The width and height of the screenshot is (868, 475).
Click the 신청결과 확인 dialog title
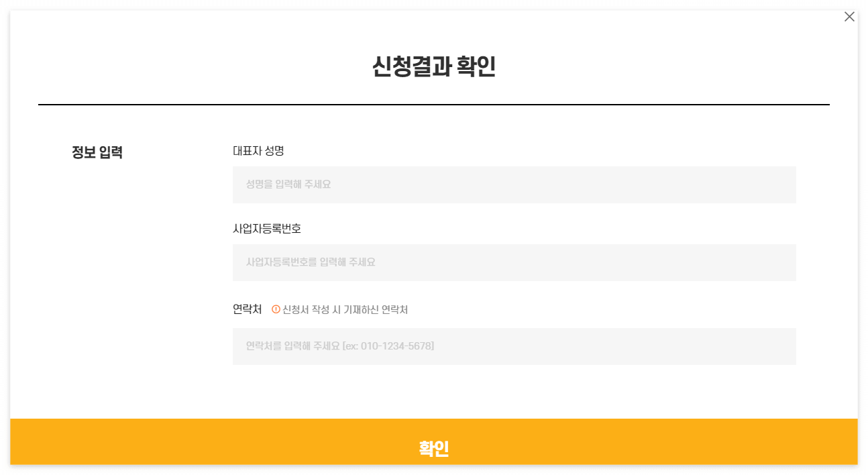tap(433, 67)
